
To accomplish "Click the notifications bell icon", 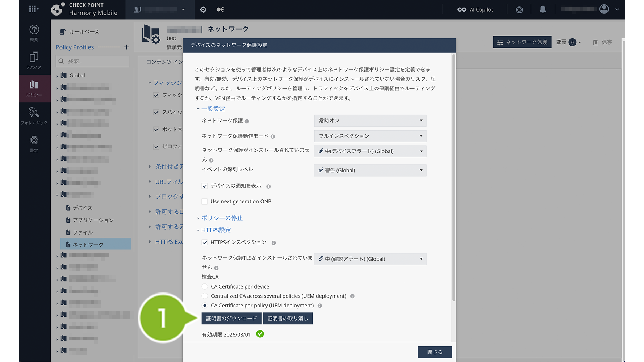I will (x=543, y=10).
